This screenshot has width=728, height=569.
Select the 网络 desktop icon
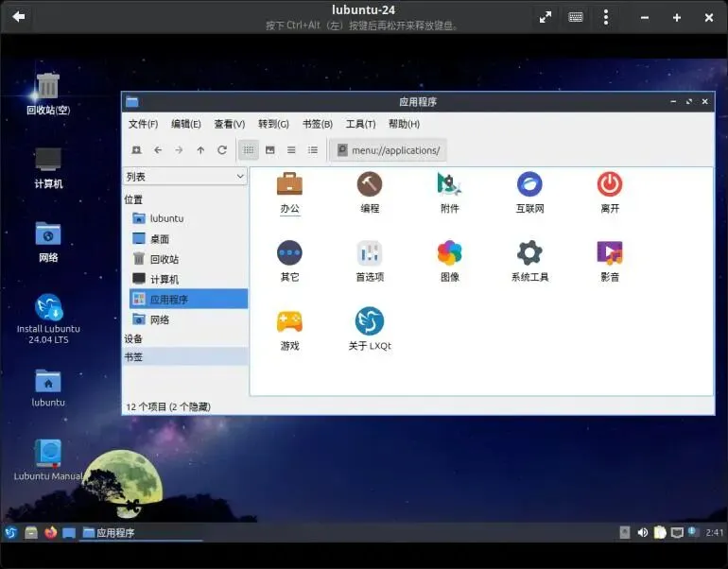click(48, 242)
